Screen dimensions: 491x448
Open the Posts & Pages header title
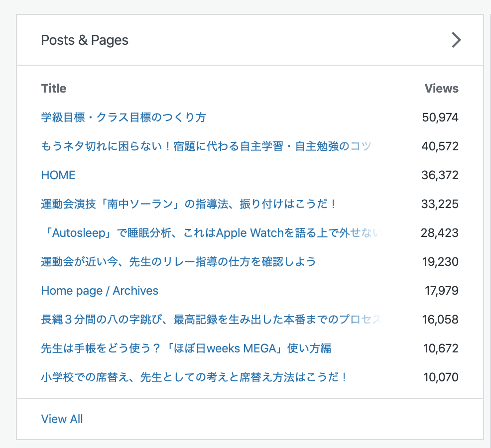pos(85,40)
